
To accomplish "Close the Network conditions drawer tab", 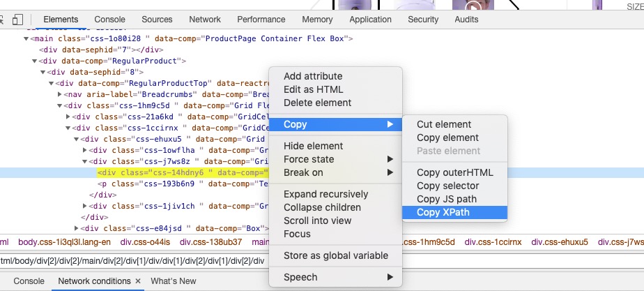I will pyautogui.click(x=138, y=281).
